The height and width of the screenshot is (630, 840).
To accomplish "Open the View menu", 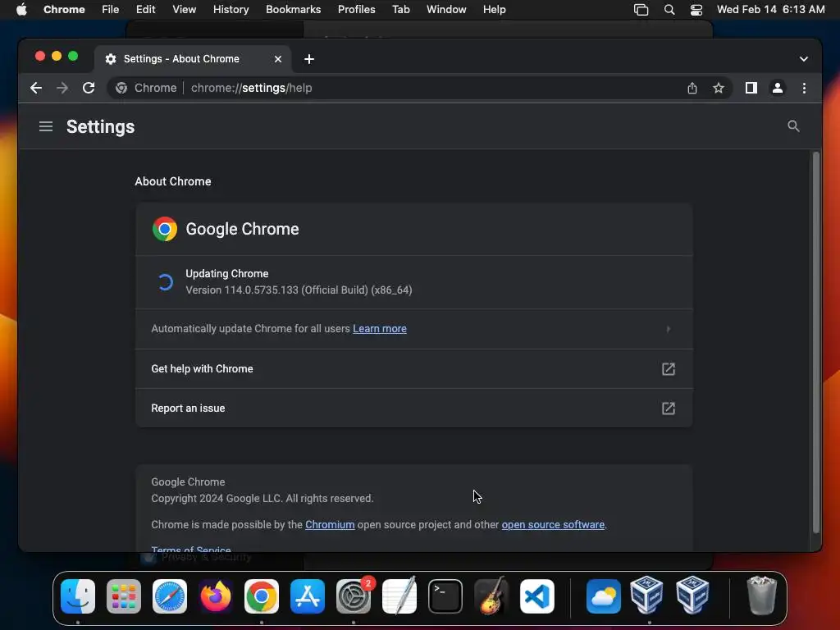I will coord(184,10).
